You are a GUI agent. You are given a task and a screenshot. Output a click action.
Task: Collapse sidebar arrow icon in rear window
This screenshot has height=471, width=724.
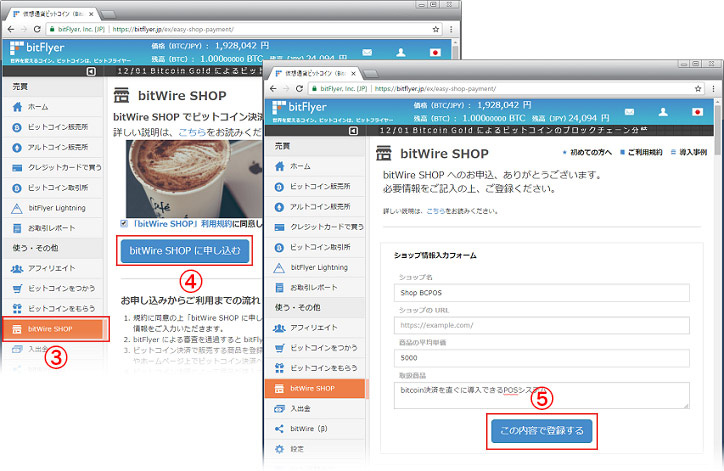pyautogui.click(x=91, y=71)
